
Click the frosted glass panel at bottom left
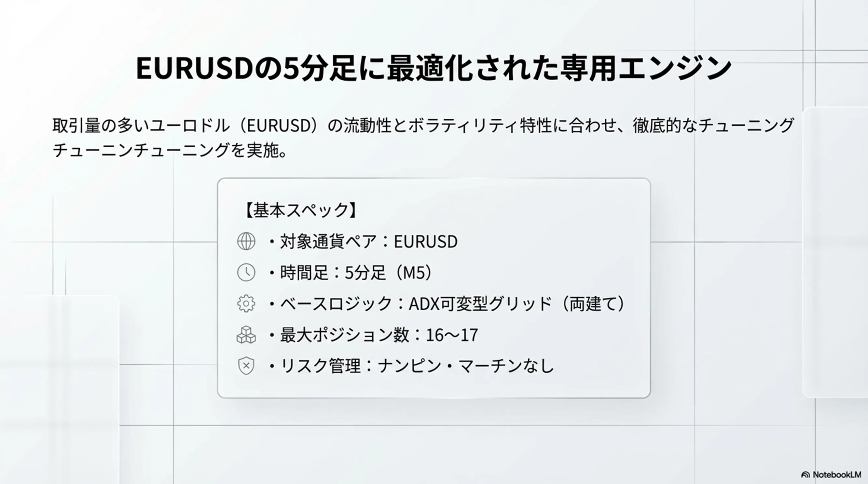click(x=59, y=387)
